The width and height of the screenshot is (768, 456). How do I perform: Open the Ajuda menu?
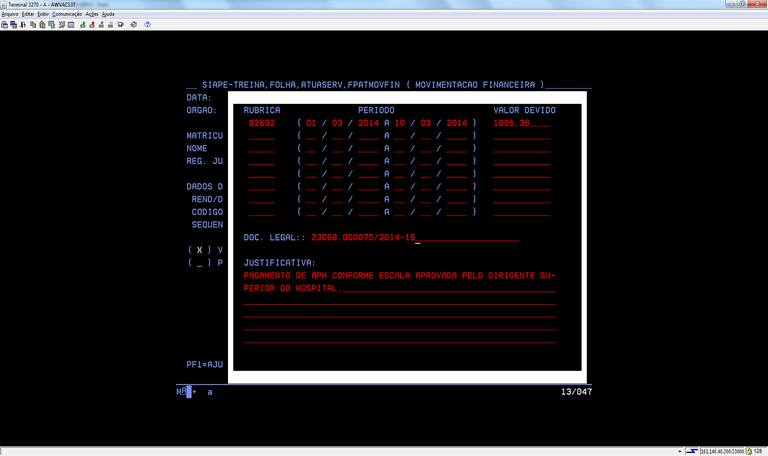coord(108,14)
